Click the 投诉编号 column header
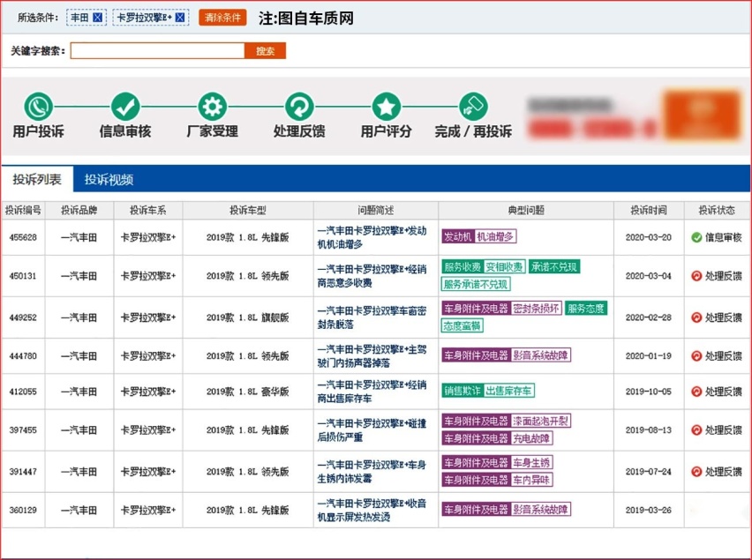 click(x=23, y=210)
